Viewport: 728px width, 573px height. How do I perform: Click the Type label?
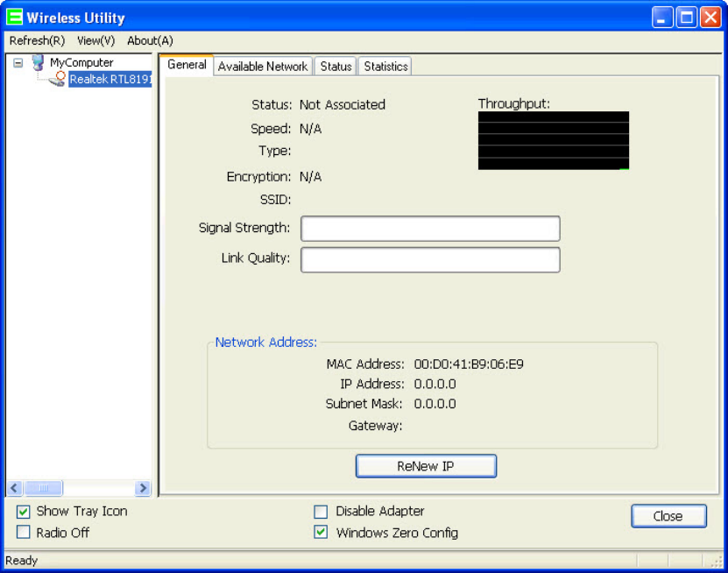(275, 151)
